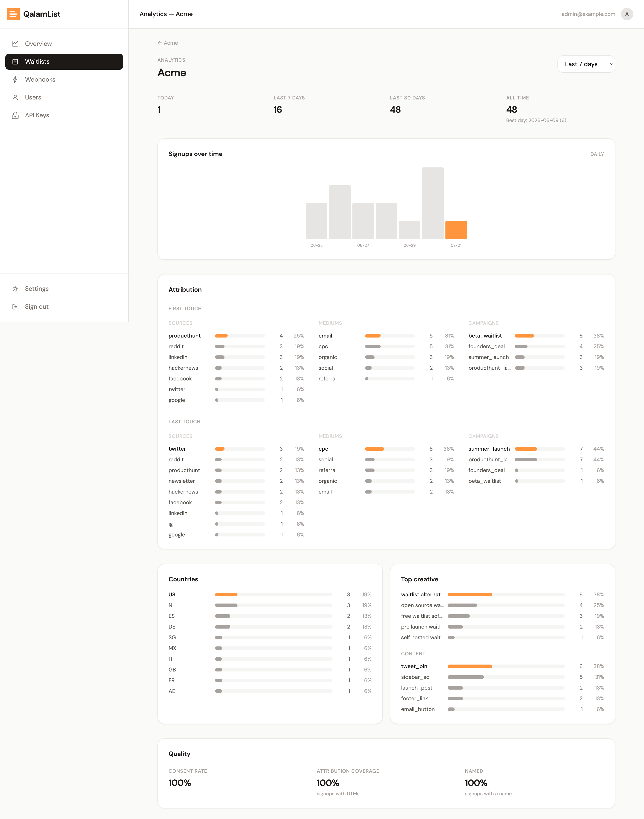The image size is (644, 819).
Task: Click "reddit" in first touch sources
Action: (176, 346)
